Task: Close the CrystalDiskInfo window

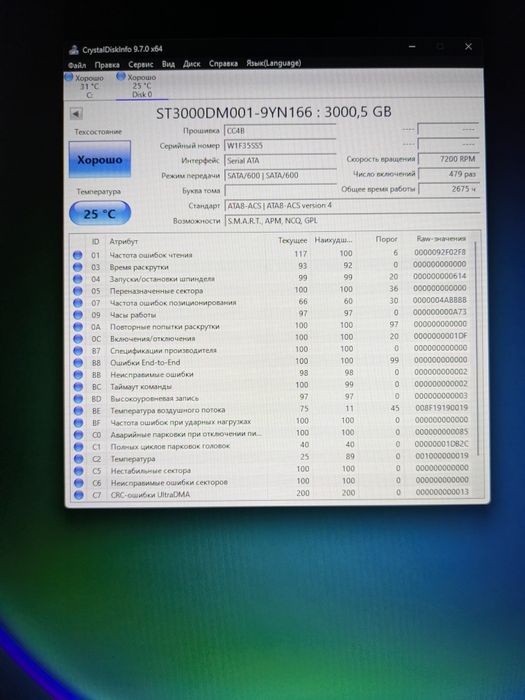Action: [x=468, y=46]
